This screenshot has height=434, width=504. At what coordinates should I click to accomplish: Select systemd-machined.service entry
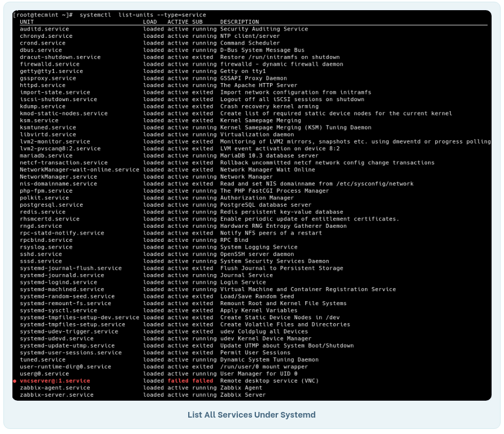(62, 290)
